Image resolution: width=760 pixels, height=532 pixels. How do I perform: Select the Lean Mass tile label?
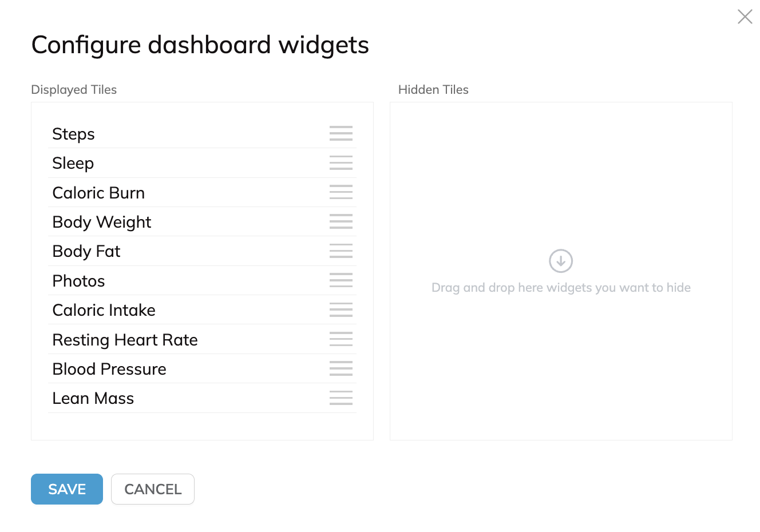click(93, 398)
